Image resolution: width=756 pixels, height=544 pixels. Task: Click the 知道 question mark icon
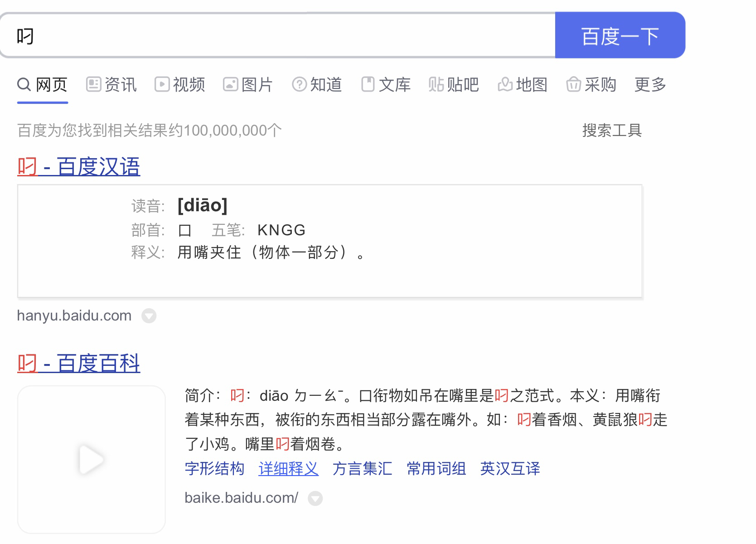pos(299,84)
